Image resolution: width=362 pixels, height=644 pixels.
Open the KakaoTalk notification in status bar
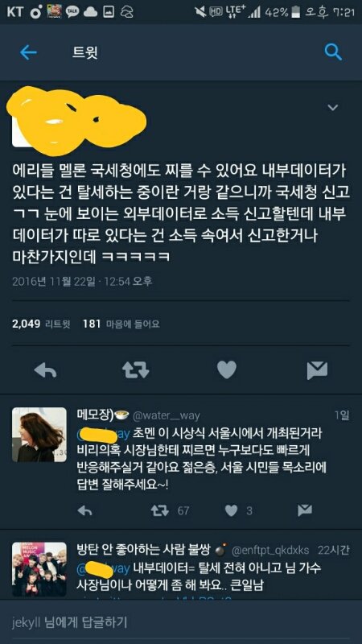point(72,12)
